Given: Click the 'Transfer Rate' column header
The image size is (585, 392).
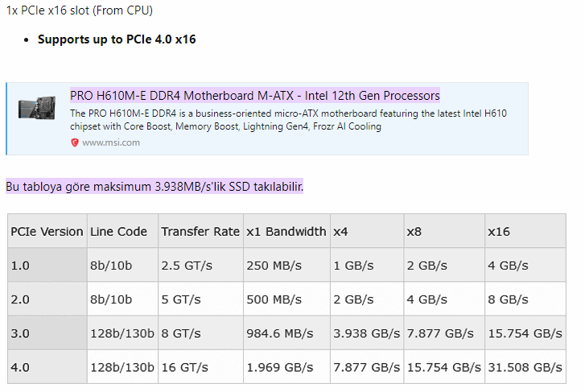Looking at the screenshot, I should (200, 231).
